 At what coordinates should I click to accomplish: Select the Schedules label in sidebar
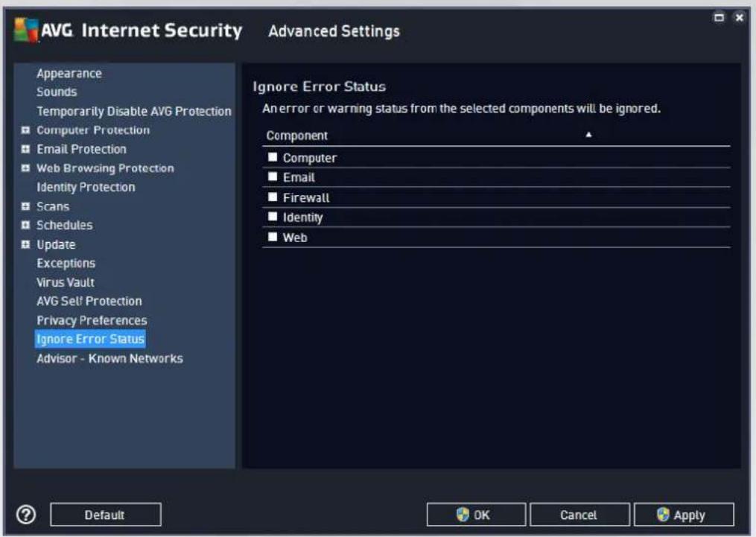[x=65, y=225]
